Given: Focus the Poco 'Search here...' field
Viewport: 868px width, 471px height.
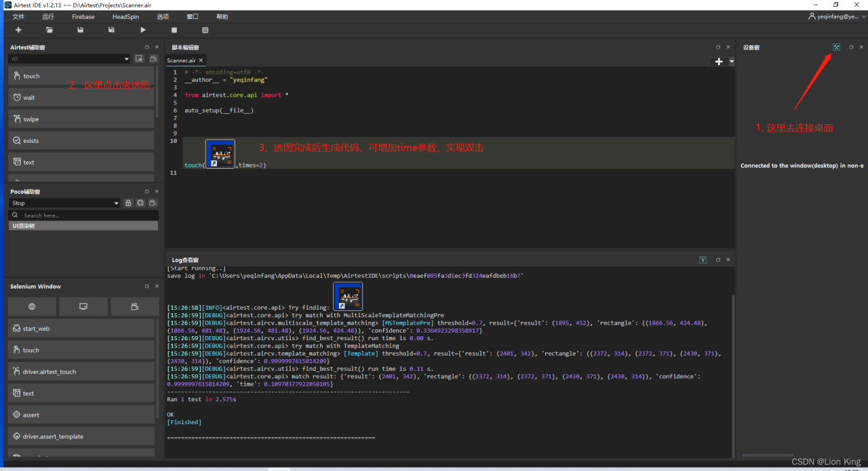Looking at the screenshot, I should [x=83, y=216].
